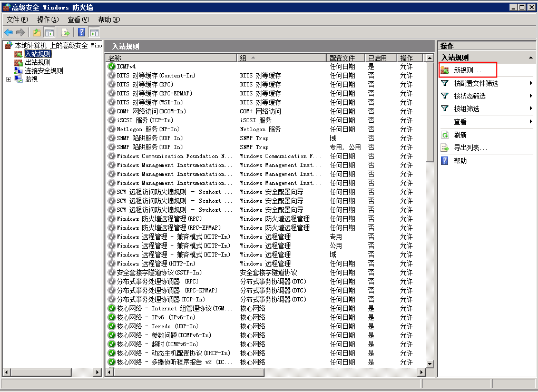Open the 操作(A) menu

coord(48,19)
